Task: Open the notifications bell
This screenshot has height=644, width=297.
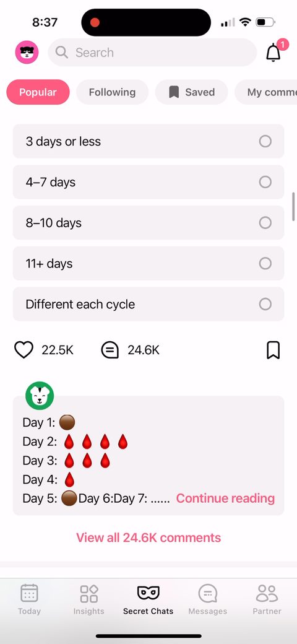Action: tap(273, 52)
